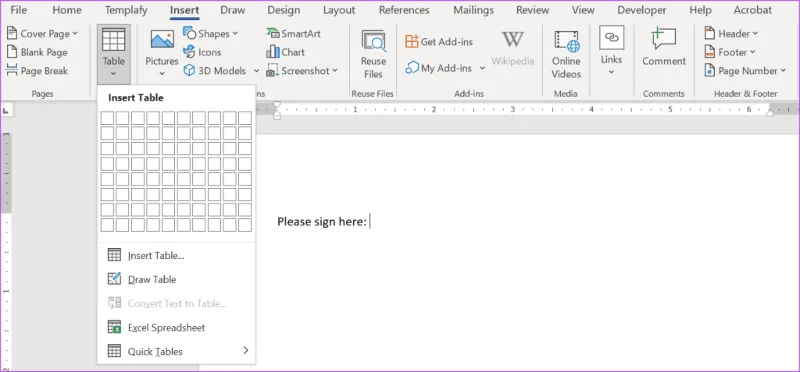Image resolution: width=800 pixels, height=372 pixels.
Task: Open the File tab
Action: point(19,10)
